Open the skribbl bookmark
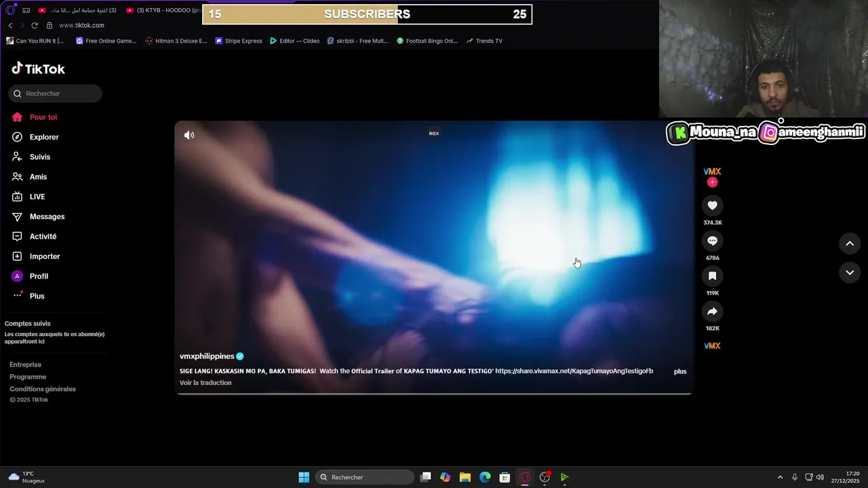This screenshot has height=488, width=868. [x=357, y=41]
